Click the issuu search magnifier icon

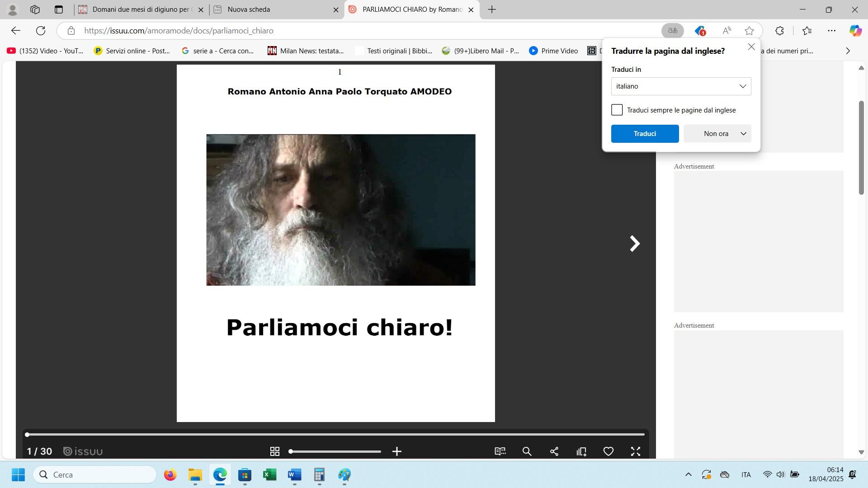pos(527,451)
